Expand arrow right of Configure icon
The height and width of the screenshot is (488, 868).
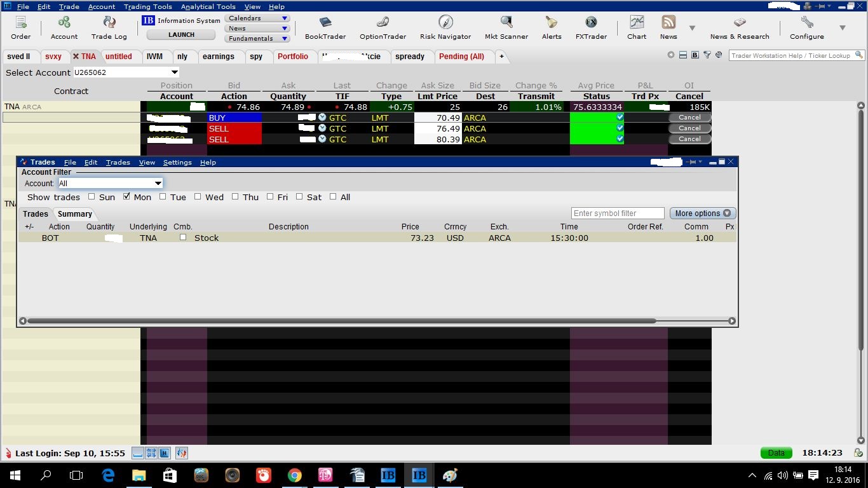click(x=842, y=28)
